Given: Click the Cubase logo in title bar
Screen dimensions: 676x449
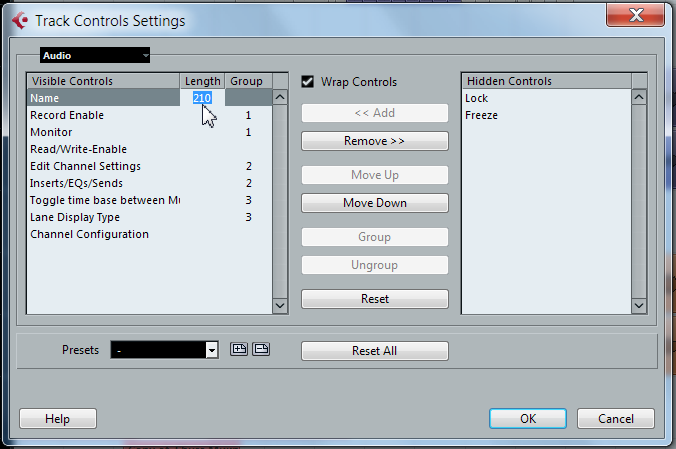Looking at the screenshot, I should [x=20, y=20].
